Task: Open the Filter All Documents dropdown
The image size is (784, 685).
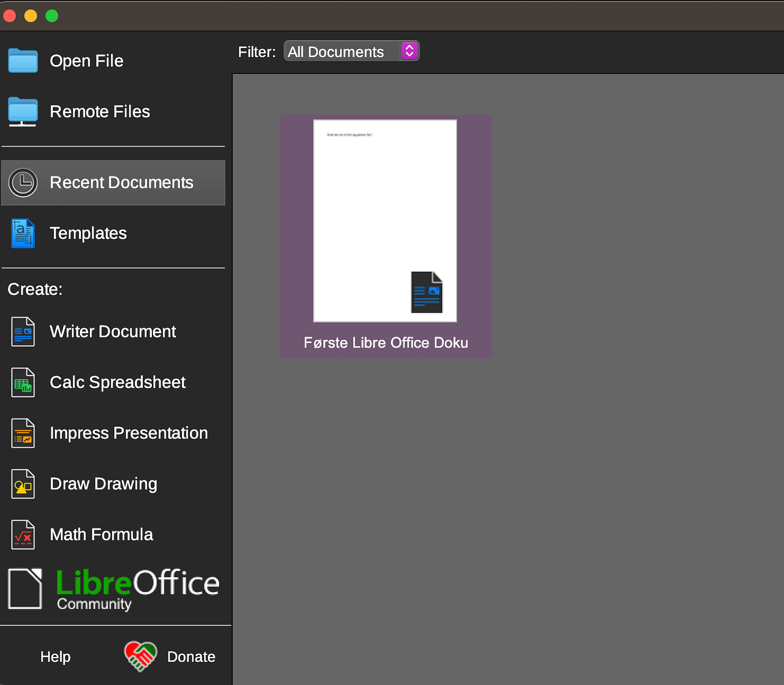Action: [351, 51]
